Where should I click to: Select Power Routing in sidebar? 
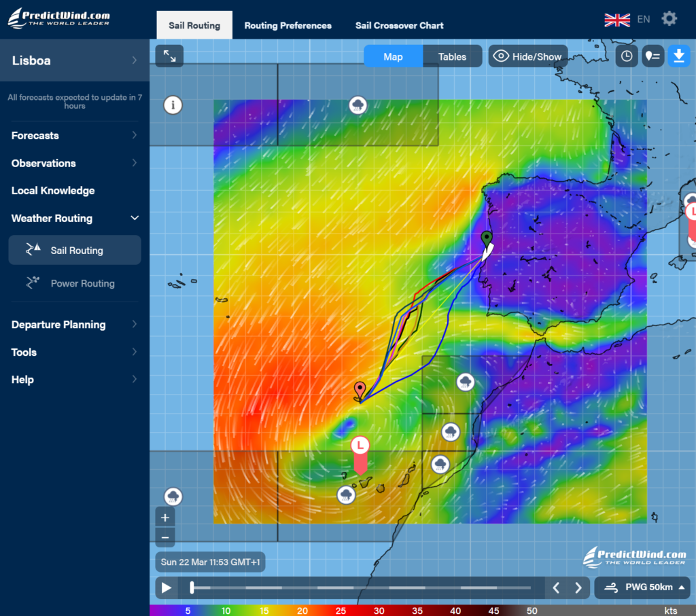click(82, 283)
